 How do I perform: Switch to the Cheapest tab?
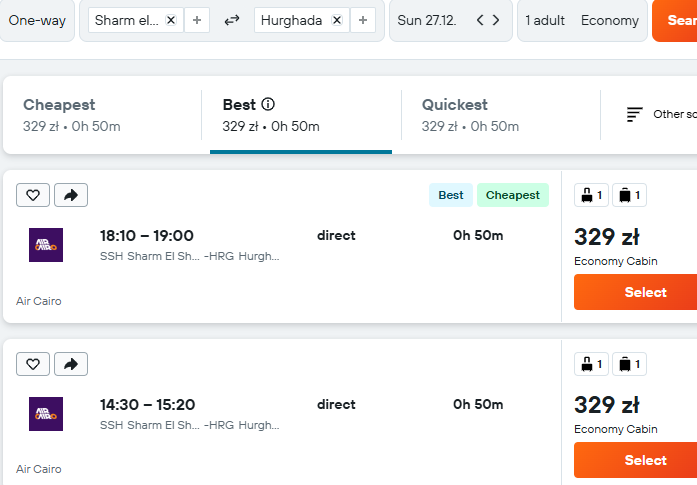coord(102,115)
